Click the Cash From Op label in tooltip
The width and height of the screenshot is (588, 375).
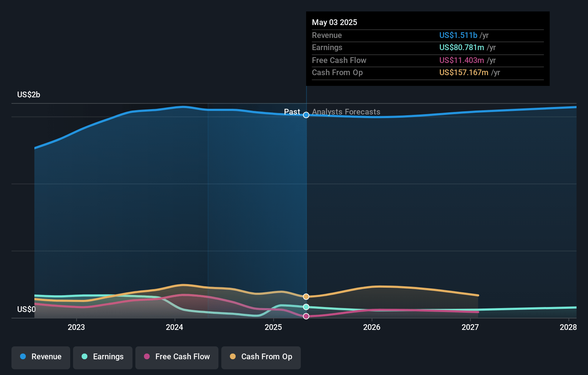[x=337, y=72]
